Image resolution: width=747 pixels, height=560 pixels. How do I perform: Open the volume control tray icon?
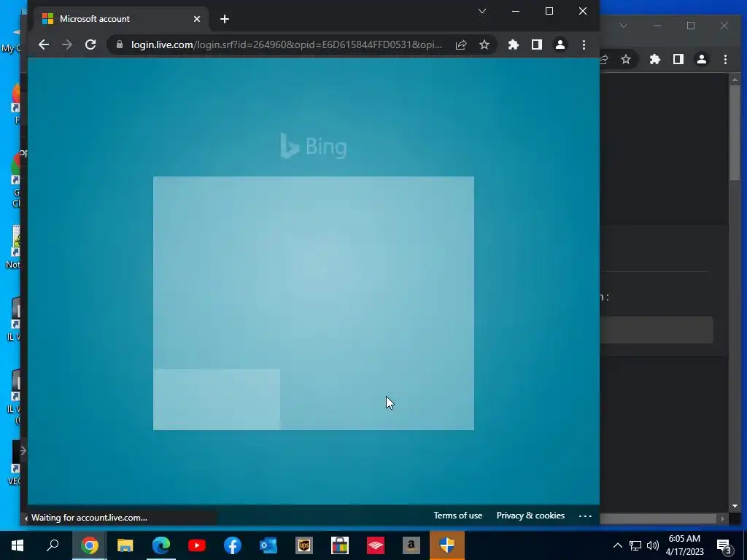point(653,545)
